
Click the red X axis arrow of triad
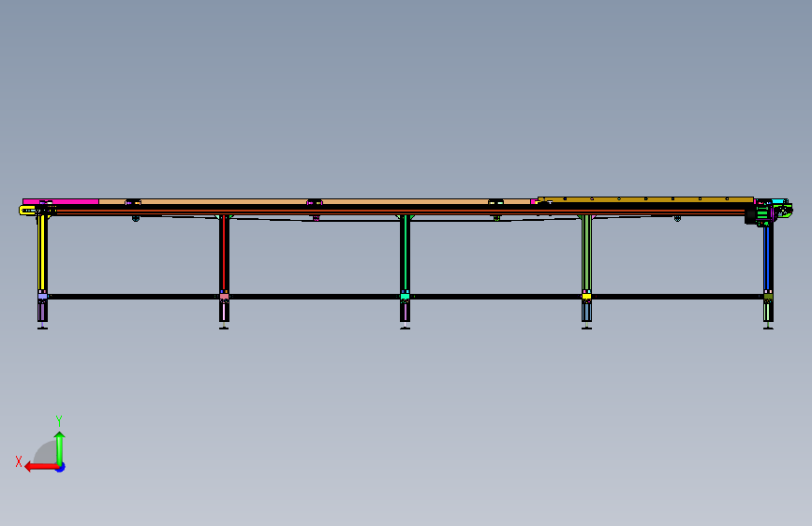[40, 467]
